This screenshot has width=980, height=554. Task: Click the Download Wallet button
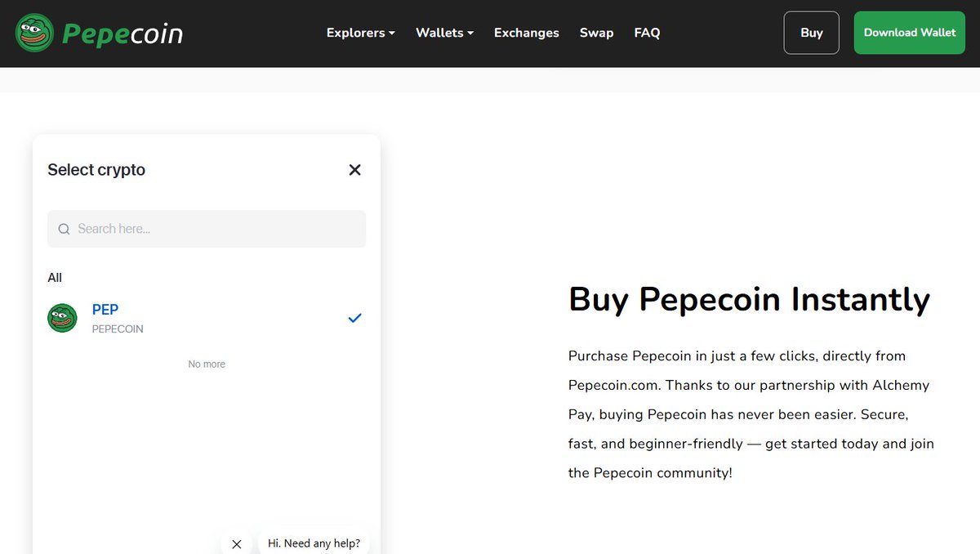[909, 33]
